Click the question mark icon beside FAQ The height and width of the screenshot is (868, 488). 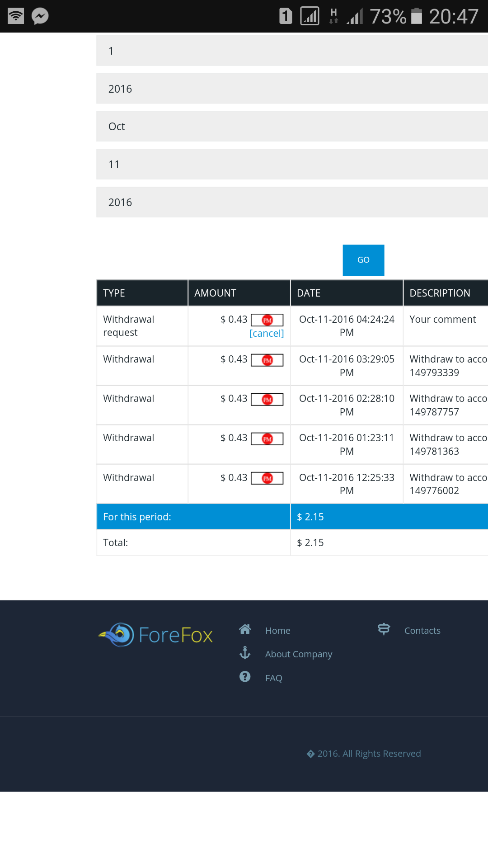[x=245, y=676]
